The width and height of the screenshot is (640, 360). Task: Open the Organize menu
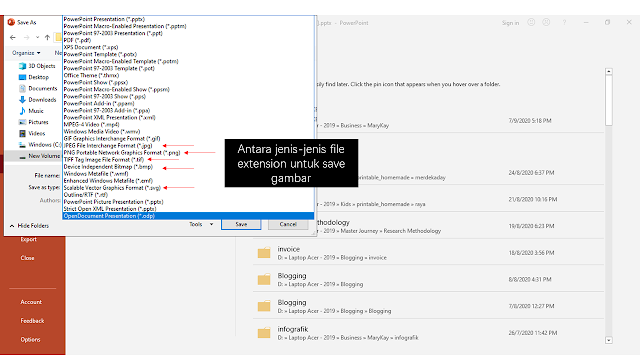(26, 53)
